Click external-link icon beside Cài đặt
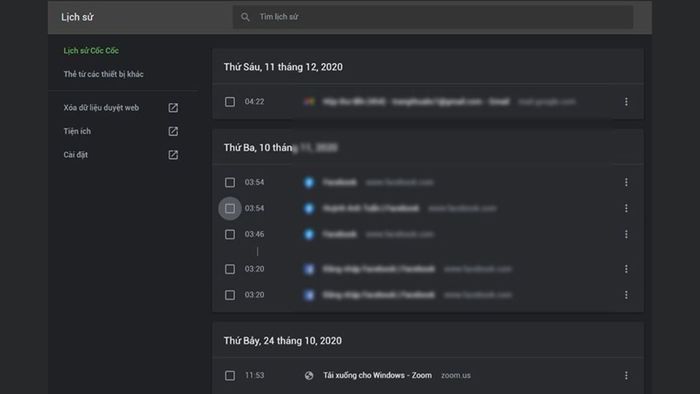Viewport: 700px width, 394px height. pyautogui.click(x=173, y=155)
